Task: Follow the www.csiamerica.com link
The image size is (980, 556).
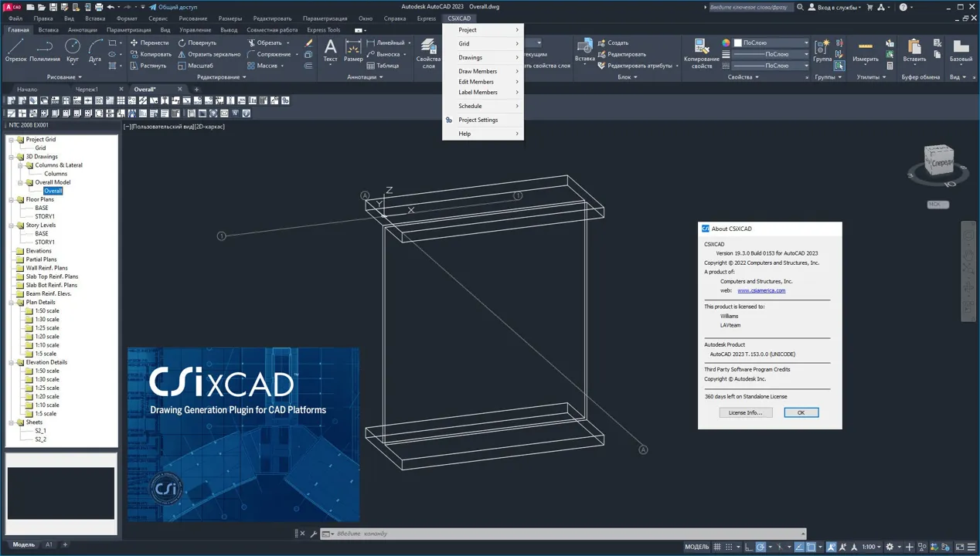Action: point(761,290)
